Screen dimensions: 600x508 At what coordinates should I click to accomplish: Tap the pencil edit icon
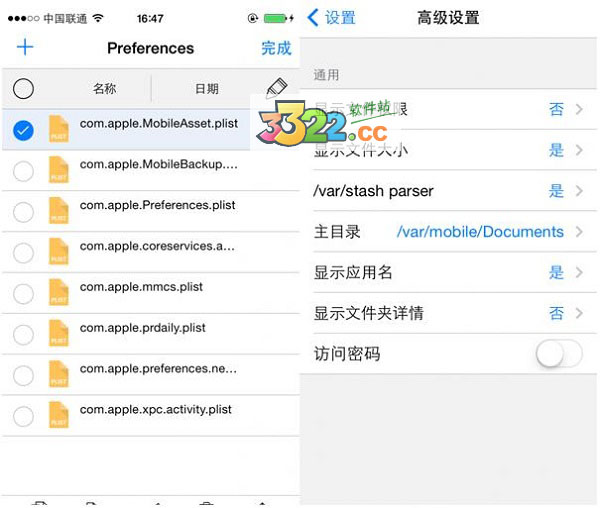point(277,88)
